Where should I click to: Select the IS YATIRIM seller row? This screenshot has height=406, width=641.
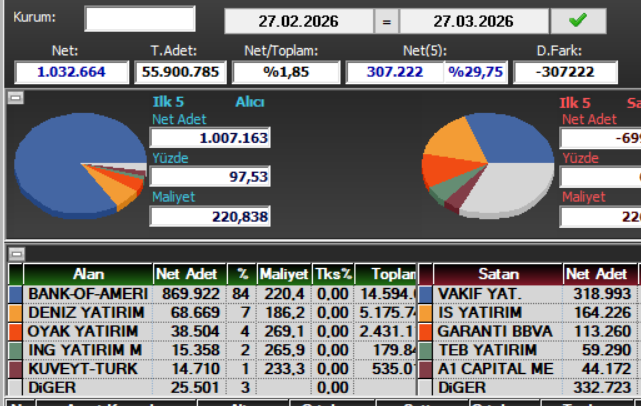(530, 313)
